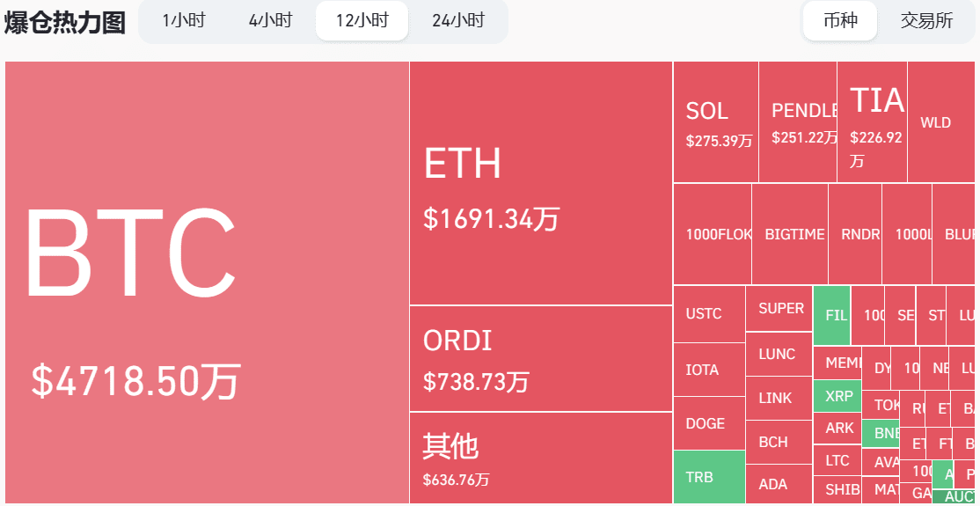Click the 其他 tile
The width and height of the screenshot is (980, 506).
[x=541, y=458]
